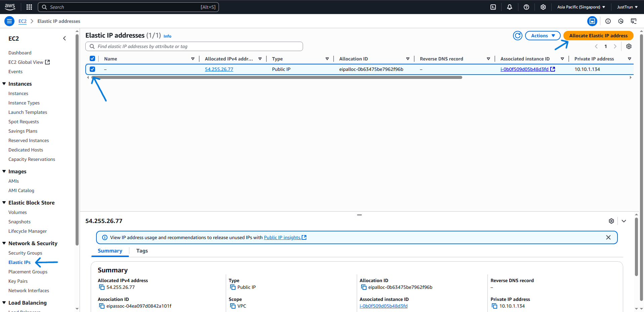Collapse the Elastic Block Store section
Screen dimensions: 644x312
click(4, 203)
